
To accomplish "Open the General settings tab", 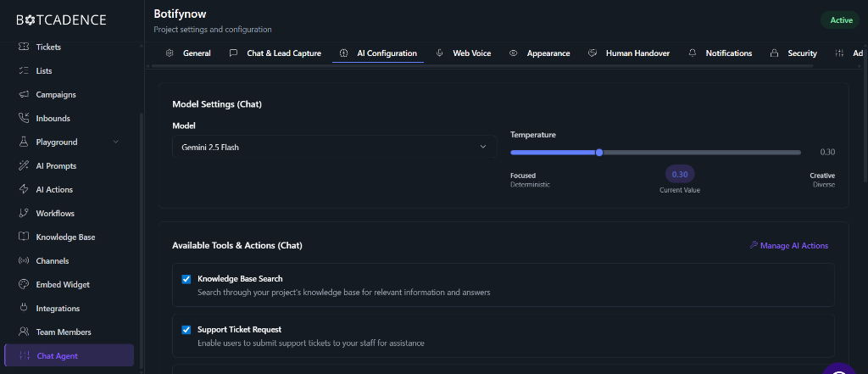I will (188, 53).
